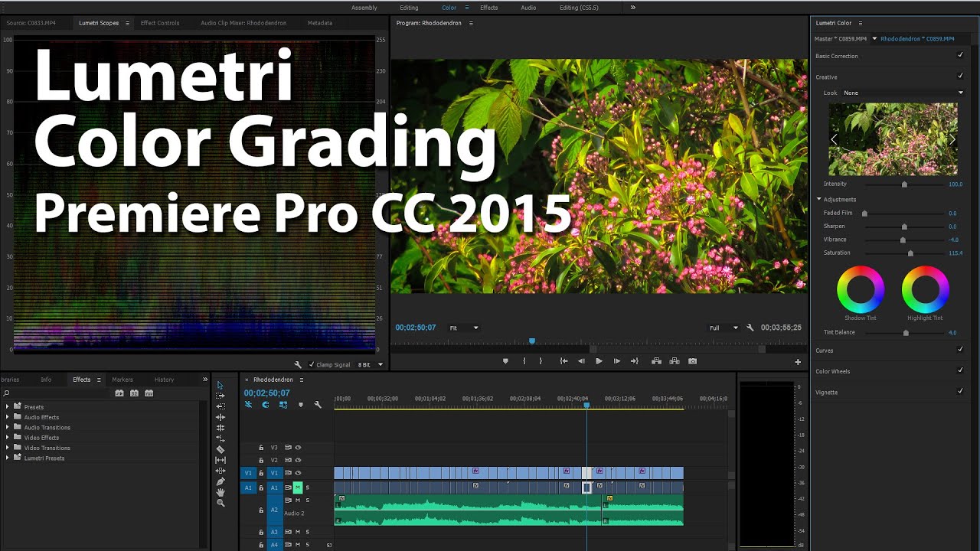Unmute A1 track with M button
Image resolution: width=980 pixels, height=551 pixels.
pos(298,487)
